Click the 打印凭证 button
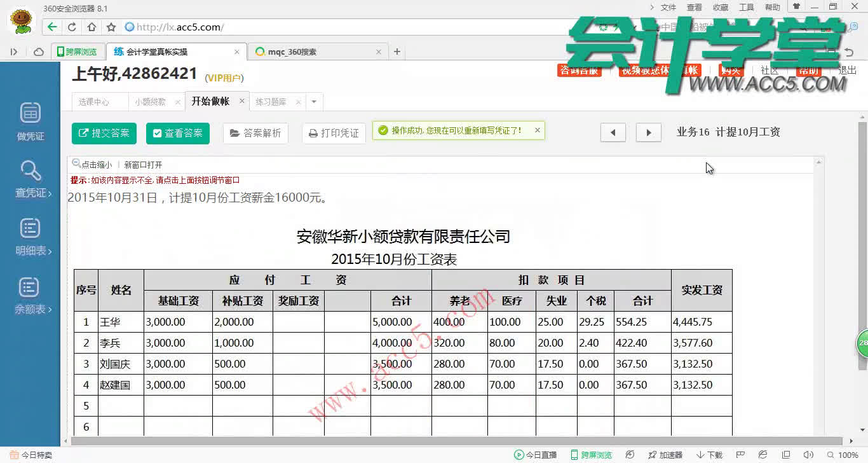The height and width of the screenshot is (463, 868). (x=334, y=133)
